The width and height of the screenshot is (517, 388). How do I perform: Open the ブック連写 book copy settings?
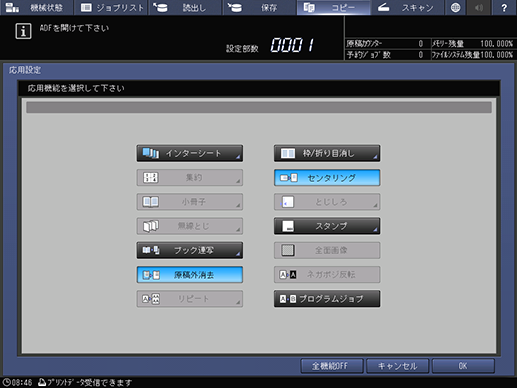point(190,250)
